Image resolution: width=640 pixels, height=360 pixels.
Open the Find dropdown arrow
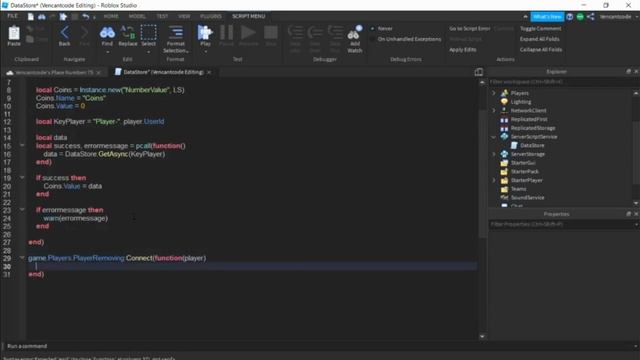point(107,52)
